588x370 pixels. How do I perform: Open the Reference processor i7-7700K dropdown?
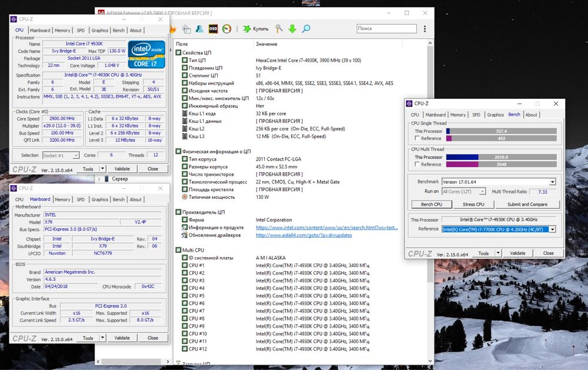click(x=552, y=229)
